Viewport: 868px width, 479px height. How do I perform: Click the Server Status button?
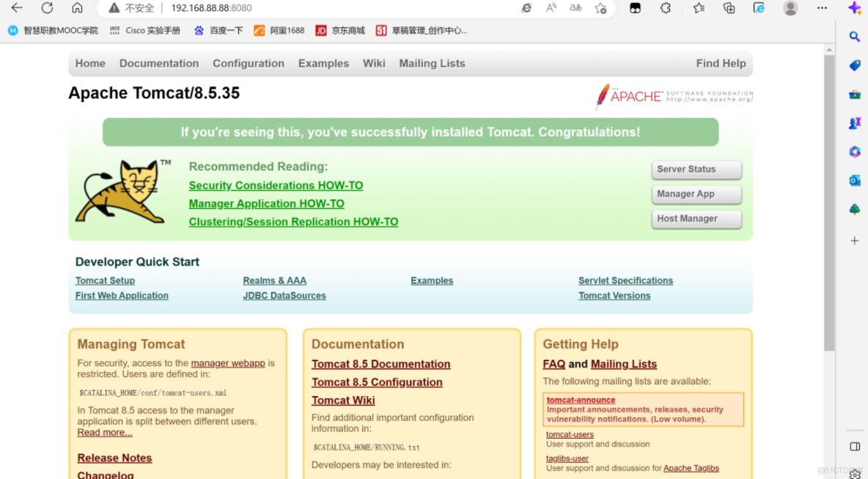click(x=696, y=169)
